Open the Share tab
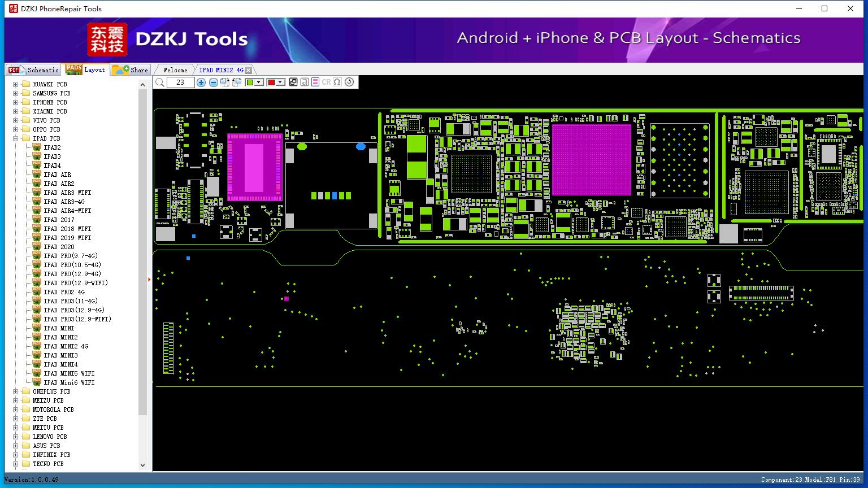 (130, 70)
